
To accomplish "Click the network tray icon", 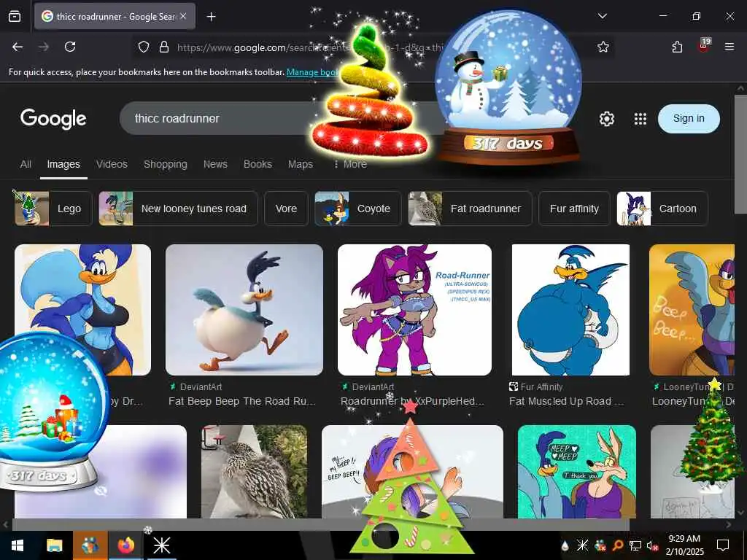I will (x=635, y=545).
